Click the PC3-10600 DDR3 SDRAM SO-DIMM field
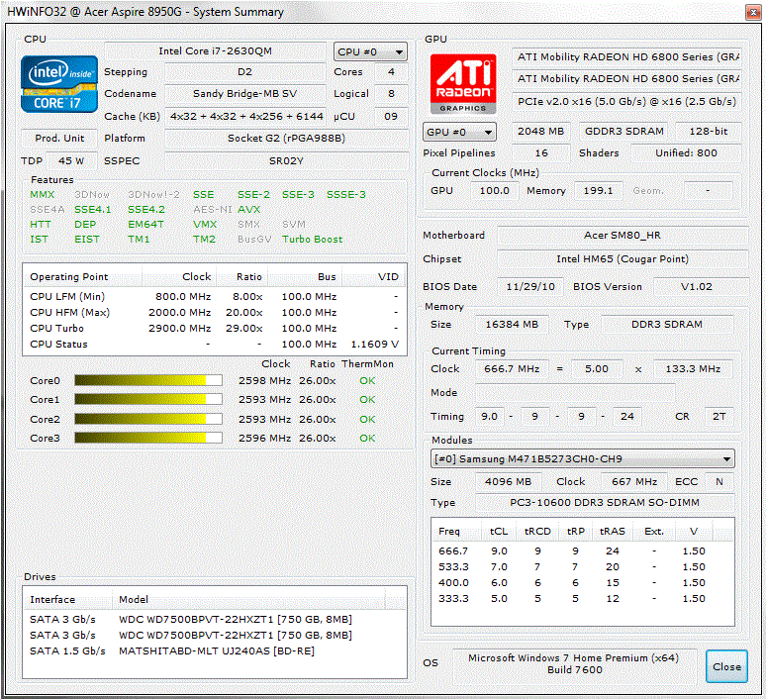 [x=605, y=502]
